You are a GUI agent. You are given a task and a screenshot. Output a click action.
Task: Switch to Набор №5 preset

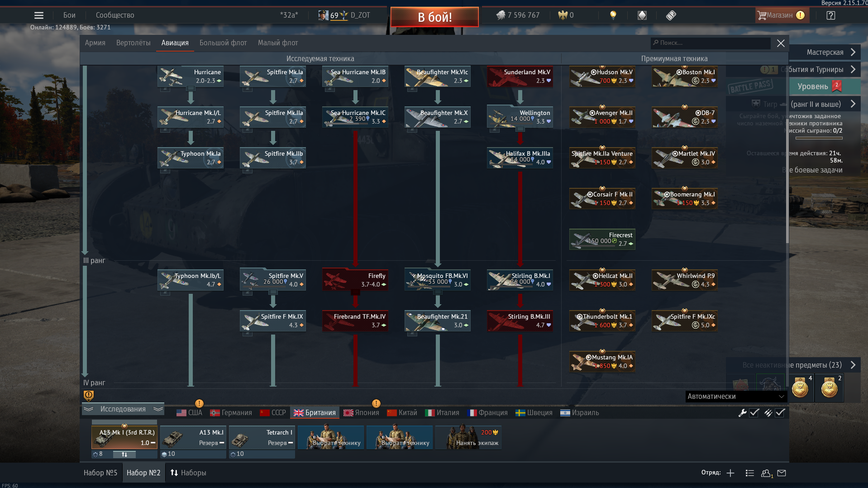click(x=100, y=473)
